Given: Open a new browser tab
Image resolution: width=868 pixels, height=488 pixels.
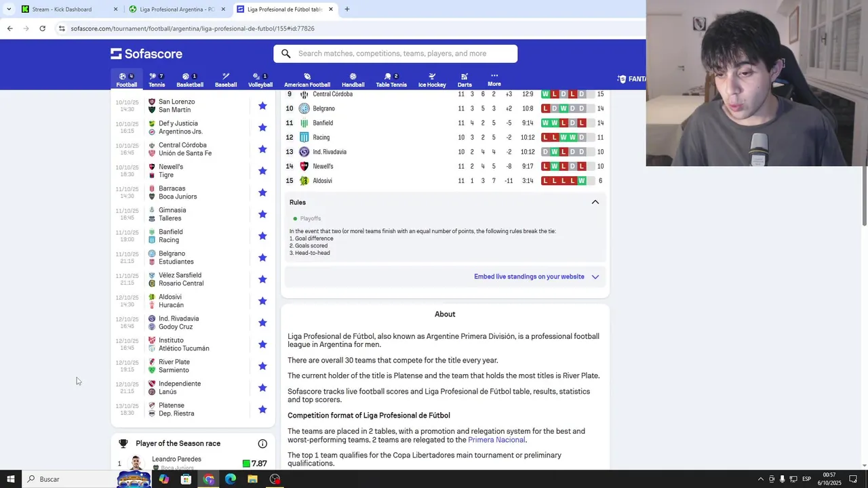Looking at the screenshot, I should point(347,9).
